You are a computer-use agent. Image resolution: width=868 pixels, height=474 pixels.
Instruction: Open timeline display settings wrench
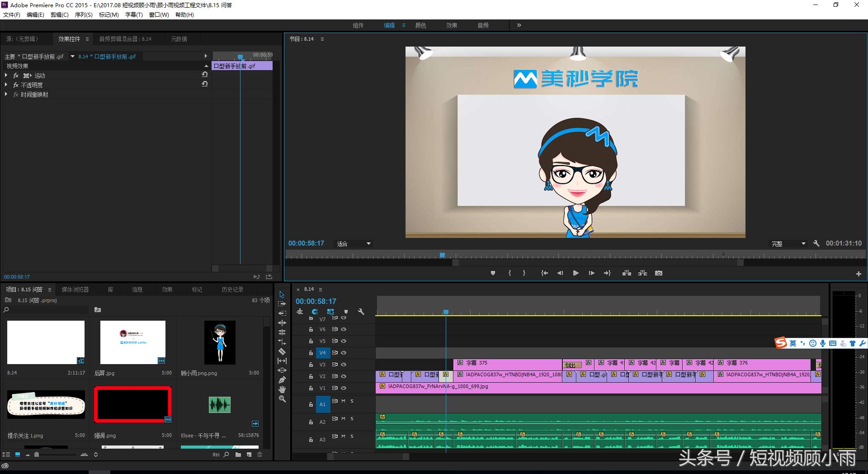click(361, 312)
